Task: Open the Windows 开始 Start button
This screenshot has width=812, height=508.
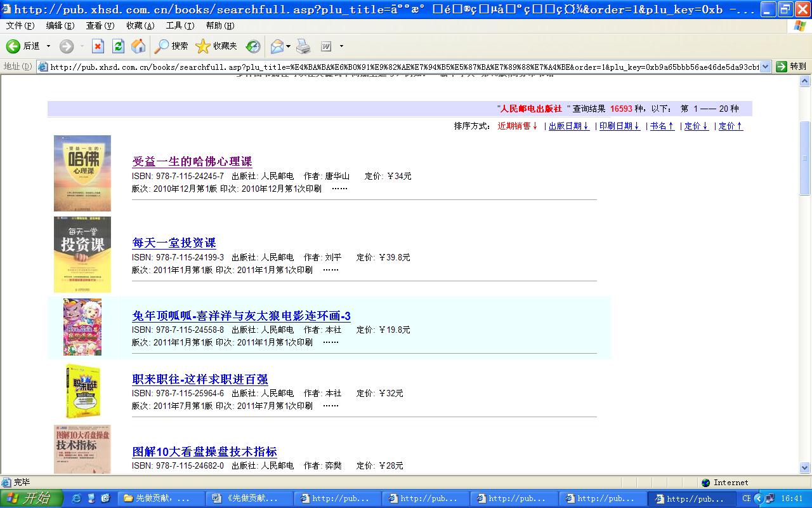Action: point(32,498)
